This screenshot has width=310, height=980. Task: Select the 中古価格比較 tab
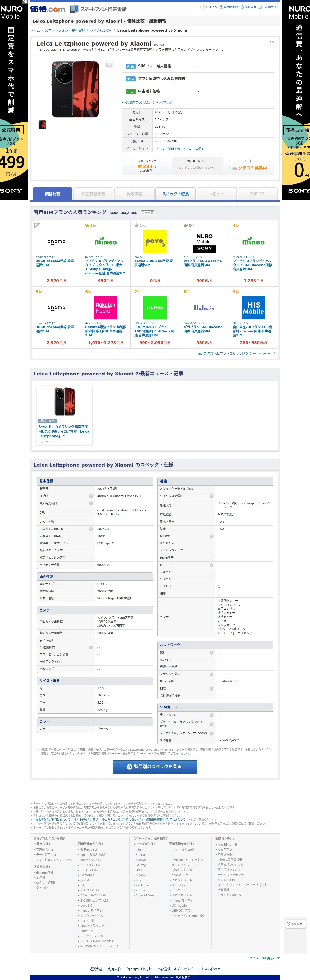(94, 194)
